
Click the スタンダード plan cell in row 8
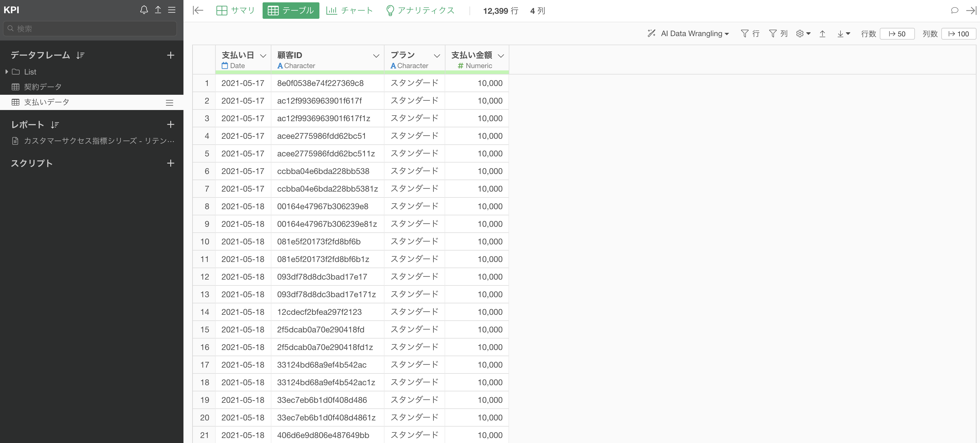[x=415, y=207]
